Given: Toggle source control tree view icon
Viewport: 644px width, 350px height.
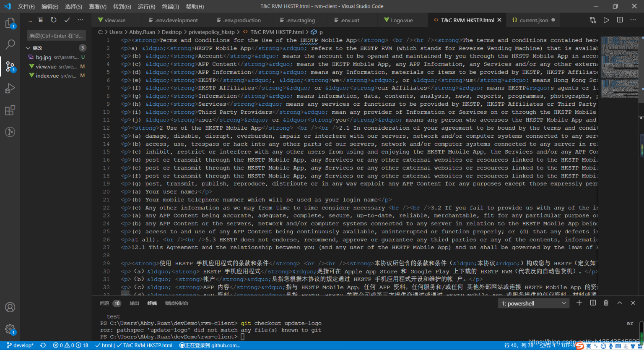Looking at the screenshot, I should coord(40,20).
